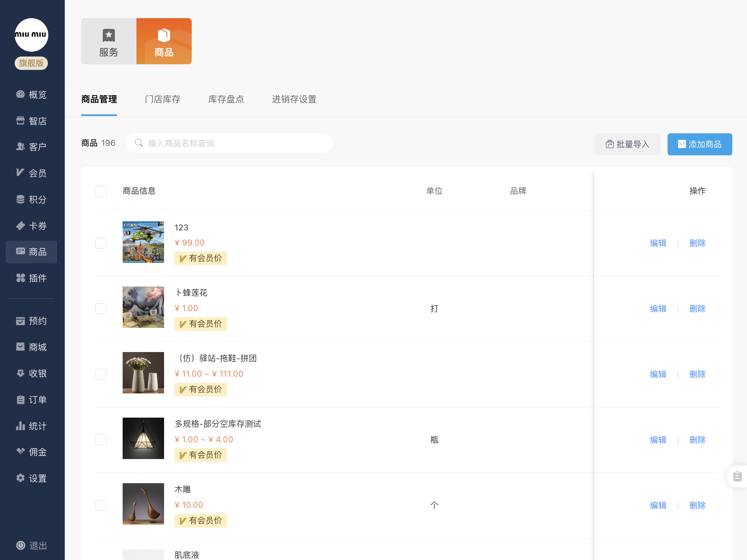Click the search magnifier icon
The width and height of the screenshot is (747, 560).
[x=139, y=143]
